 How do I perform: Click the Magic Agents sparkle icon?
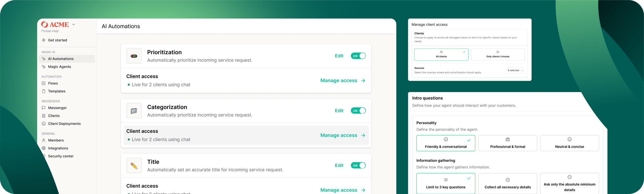44,67
